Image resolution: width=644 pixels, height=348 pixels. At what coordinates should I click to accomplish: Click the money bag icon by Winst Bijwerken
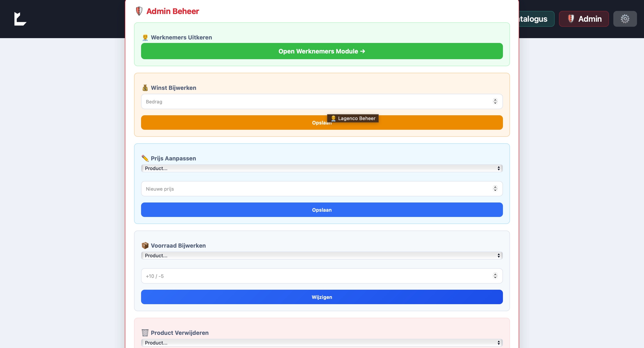click(x=145, y=88)
